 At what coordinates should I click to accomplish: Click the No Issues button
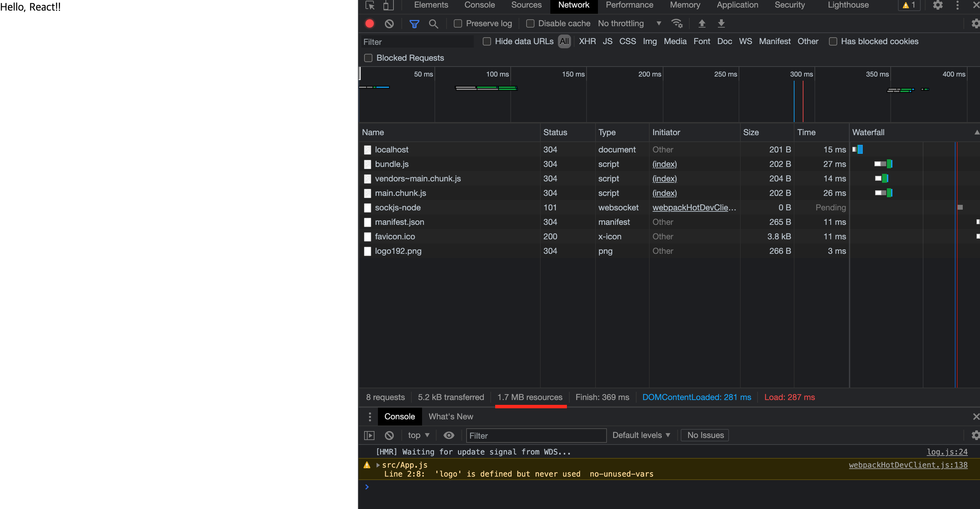(x=705, y=435)
